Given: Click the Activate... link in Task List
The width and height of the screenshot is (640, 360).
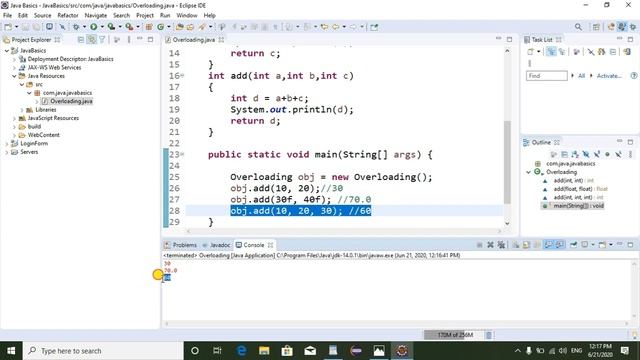Looking at the screenshot, I should 609,76.
